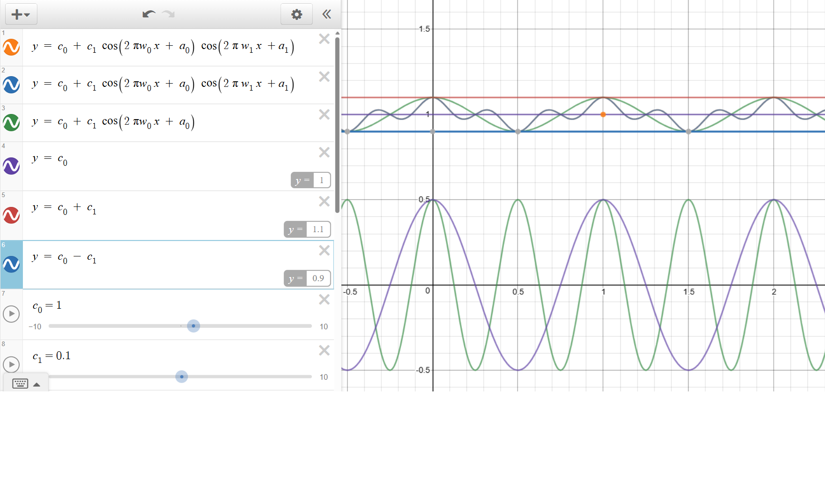Viewport: 825px width, 504px height.
Task: Hide the green expression 3 curve
Action: coord(11,123)
